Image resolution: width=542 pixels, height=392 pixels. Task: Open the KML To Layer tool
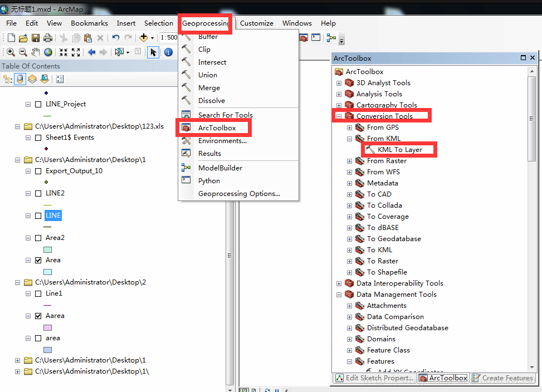click(x=399, y=150)
